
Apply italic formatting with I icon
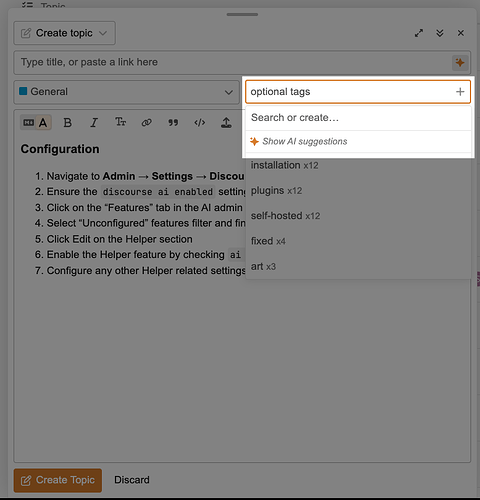pos(94,123)
